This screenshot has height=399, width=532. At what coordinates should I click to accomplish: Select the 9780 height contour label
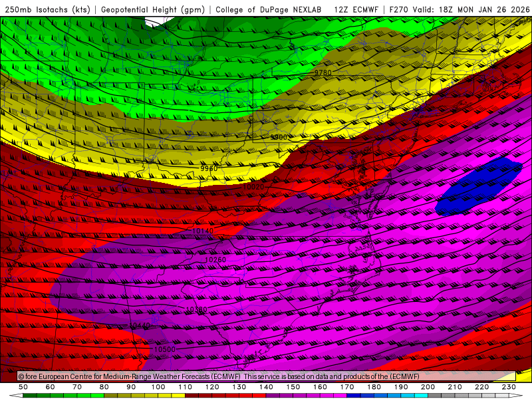323,72
